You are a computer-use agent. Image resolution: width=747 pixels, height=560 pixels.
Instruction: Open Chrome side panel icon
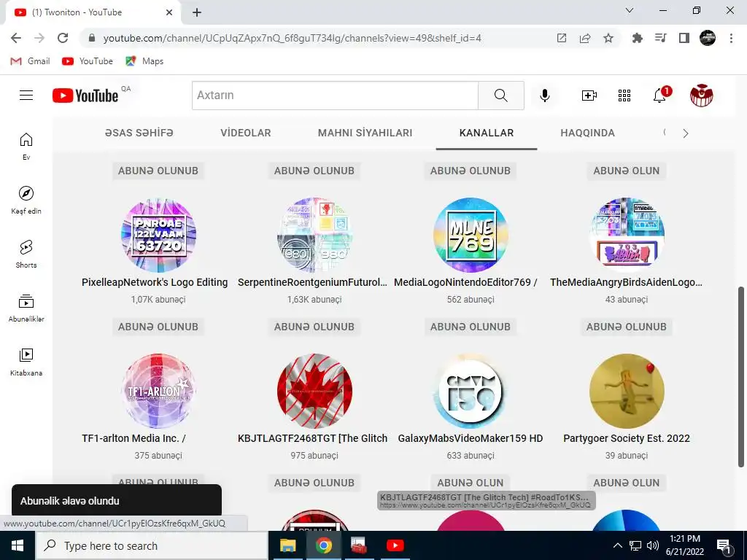tap(684, 38)
